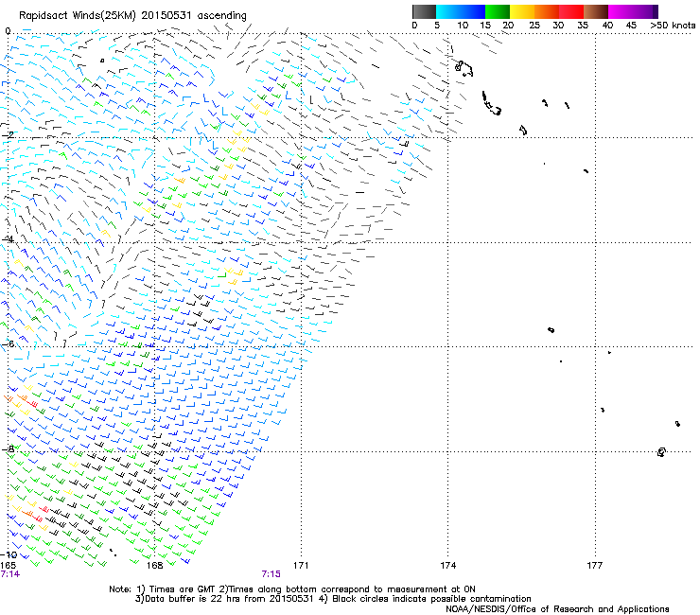Image resolution: width=700 pixels, height=615 pixels.
Task: Click the longitude label '171'
Action: [x=301, y=566]
